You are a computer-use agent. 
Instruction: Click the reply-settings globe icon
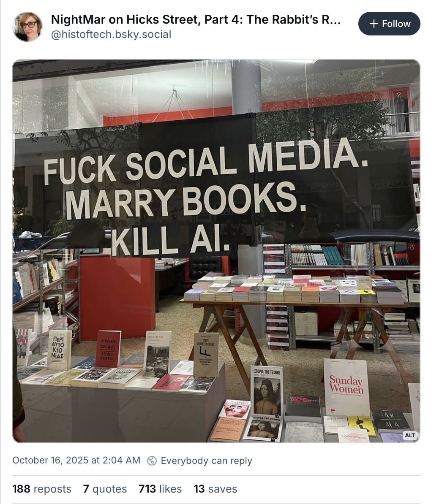coord(152,461)
